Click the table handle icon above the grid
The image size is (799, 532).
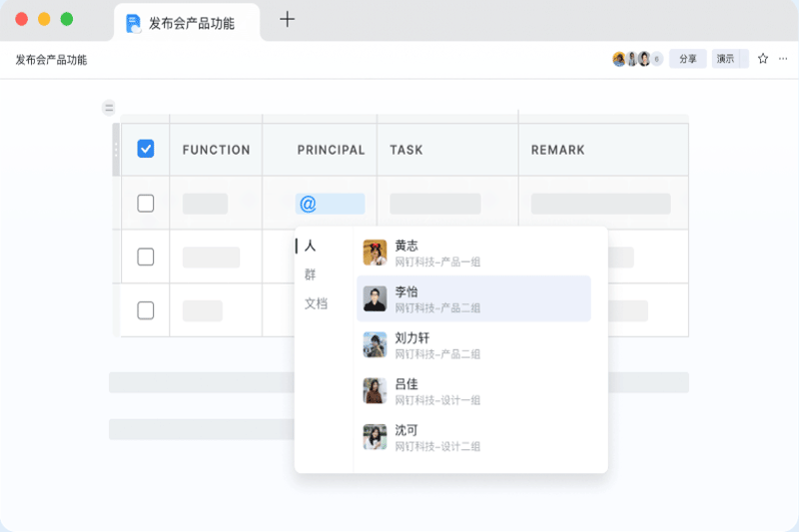pos(109,108)
